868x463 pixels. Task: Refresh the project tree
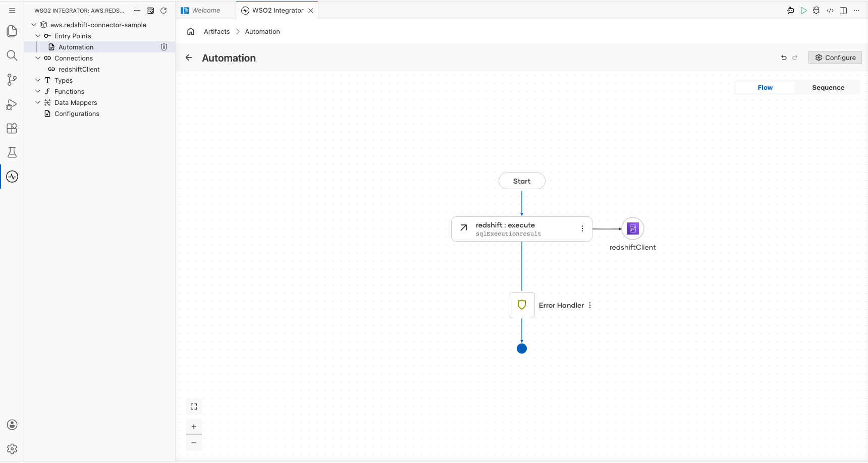coord(164,10)
